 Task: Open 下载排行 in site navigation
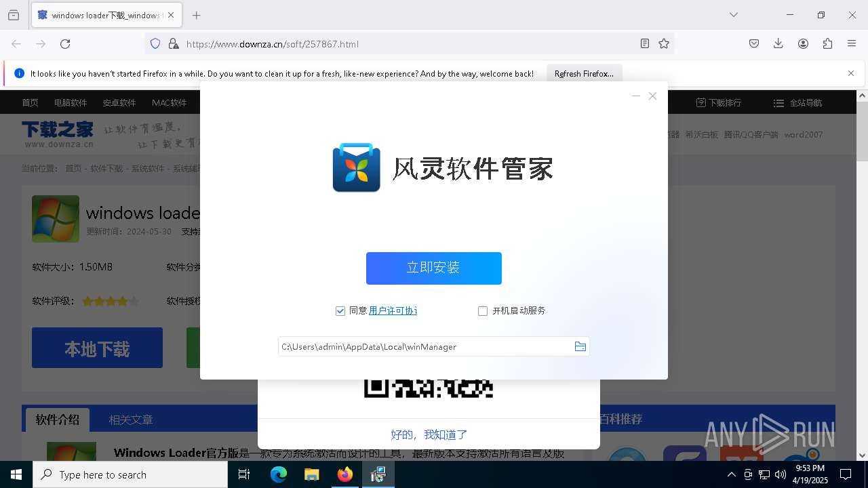point(719,103)
